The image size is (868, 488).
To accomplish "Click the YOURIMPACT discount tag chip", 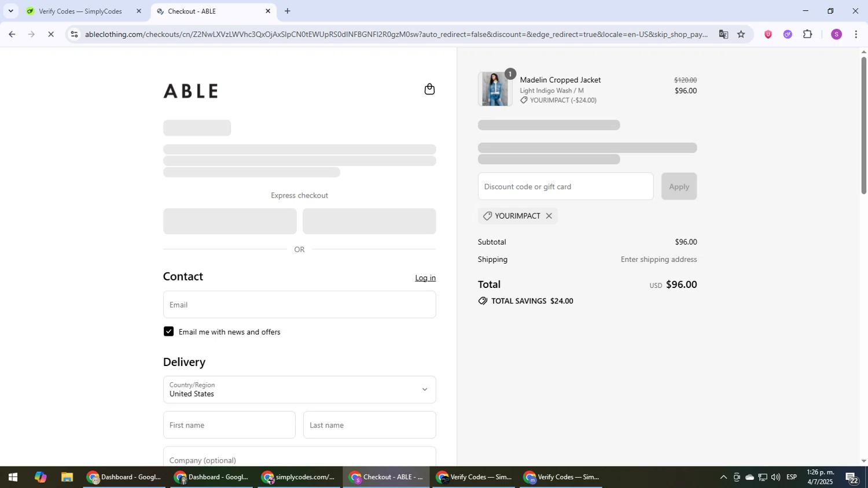I will click(x=517, y=216).
